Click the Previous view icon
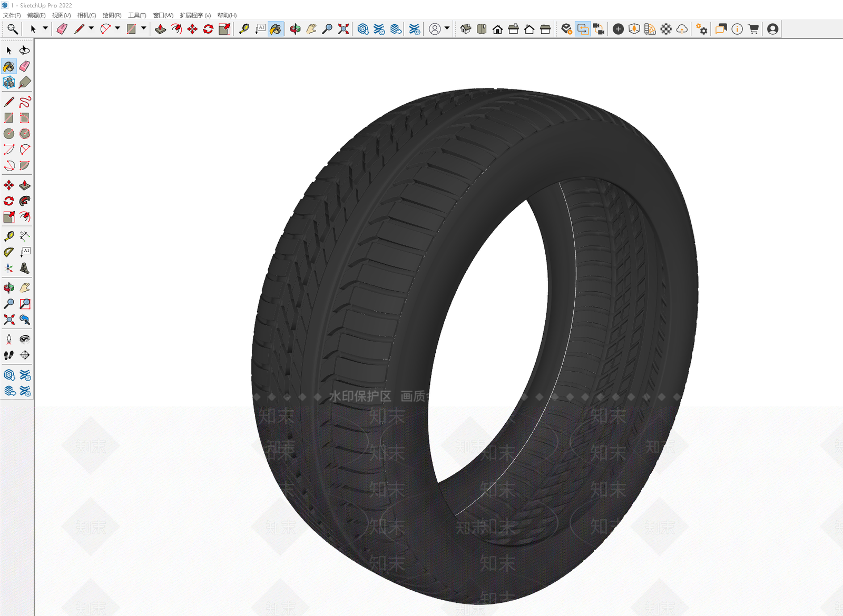 click(25, 320)
